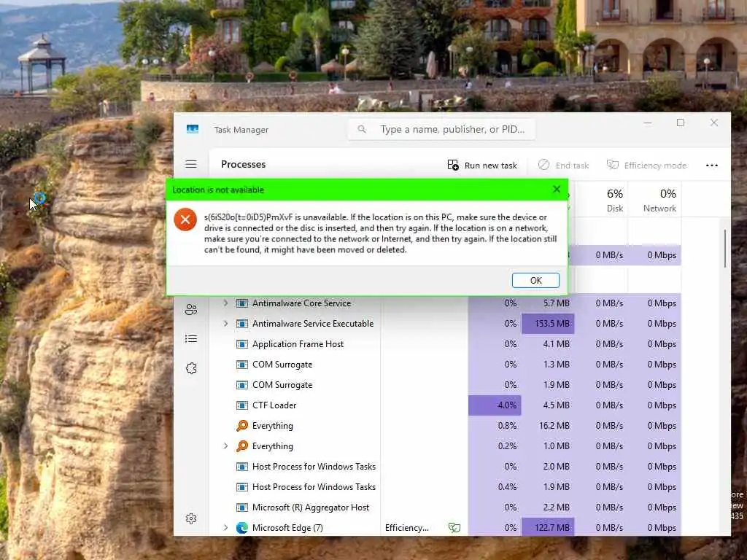Select Host Process for Windows Tasks with 0.4% CPU

click(x=314, y=487)
